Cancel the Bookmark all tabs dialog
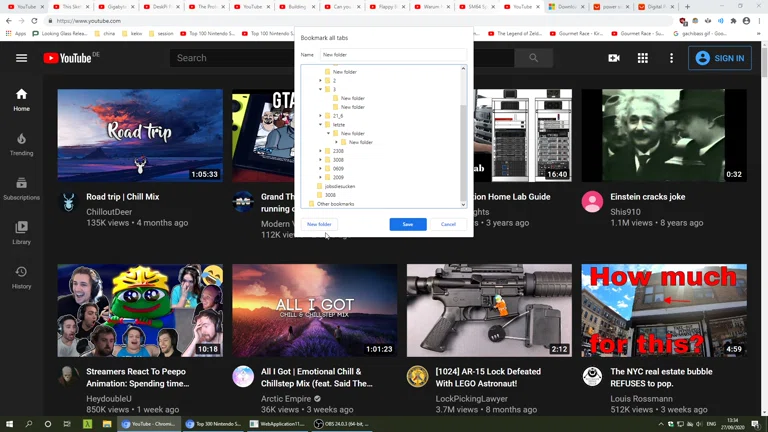Screen dimensions: 768x432 [x=448, y=224]
